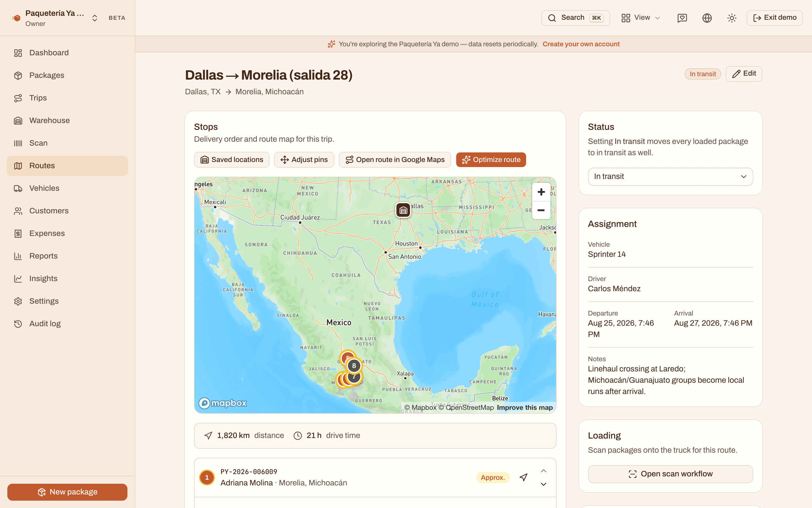Move stop 1 up in order
The height and width of the screenshot is (508, 812).
544,471
